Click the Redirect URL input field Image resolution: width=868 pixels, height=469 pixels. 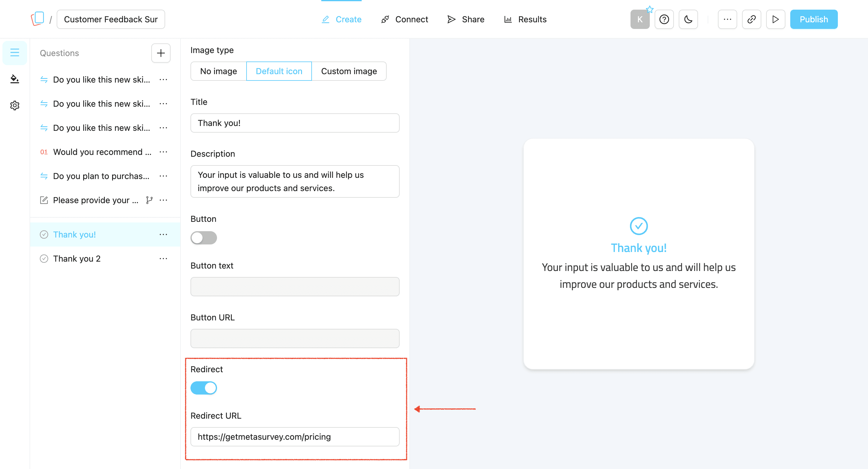294,437
